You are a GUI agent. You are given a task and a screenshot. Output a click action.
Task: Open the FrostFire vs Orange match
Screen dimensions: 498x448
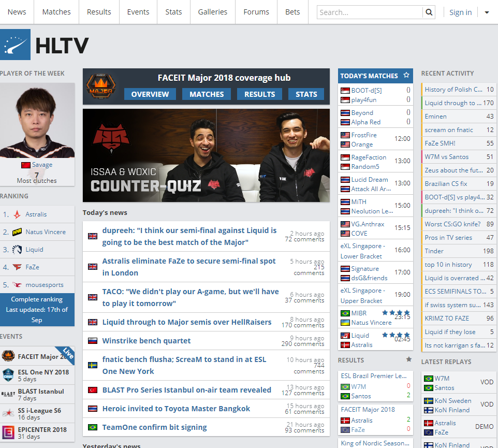point(375,140)
